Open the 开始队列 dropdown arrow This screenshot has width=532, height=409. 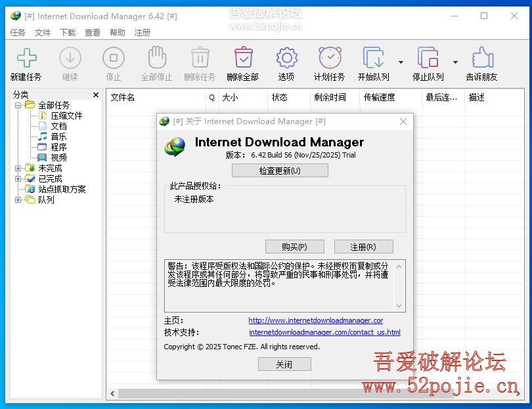(x=401, y=63)
